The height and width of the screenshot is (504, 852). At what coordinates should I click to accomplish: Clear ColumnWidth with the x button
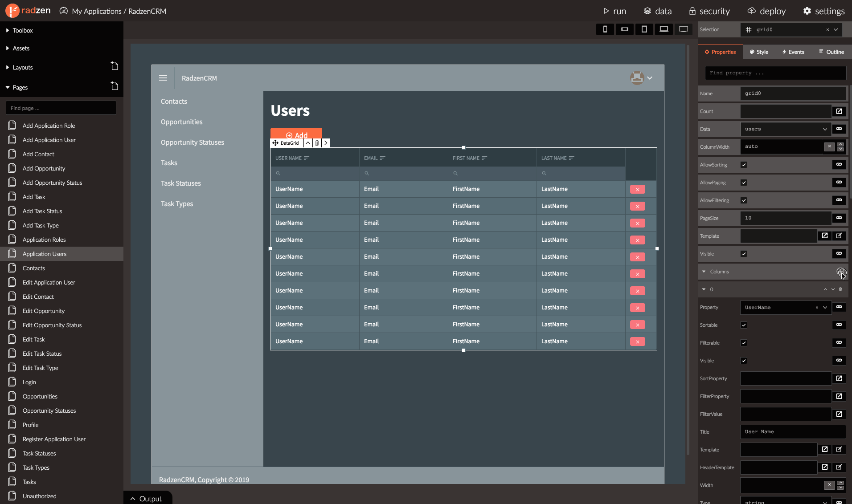click(x=829, y=146)
